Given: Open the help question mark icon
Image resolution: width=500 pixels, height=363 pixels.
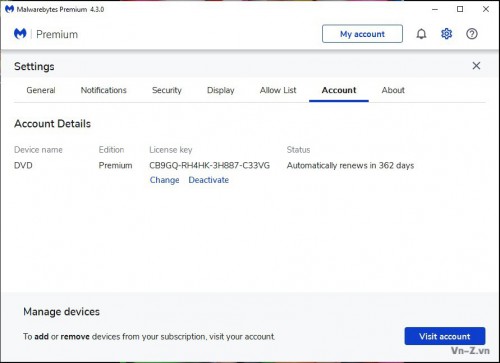Looking at the screenshot, I should (x=472, y=34).
